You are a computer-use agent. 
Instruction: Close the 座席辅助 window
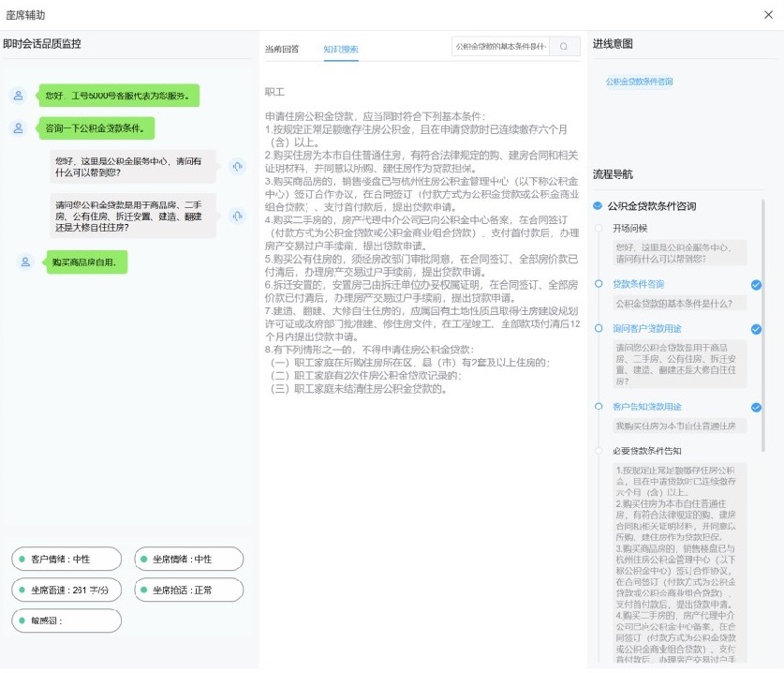pyautogui.click(x=768, y=15)
